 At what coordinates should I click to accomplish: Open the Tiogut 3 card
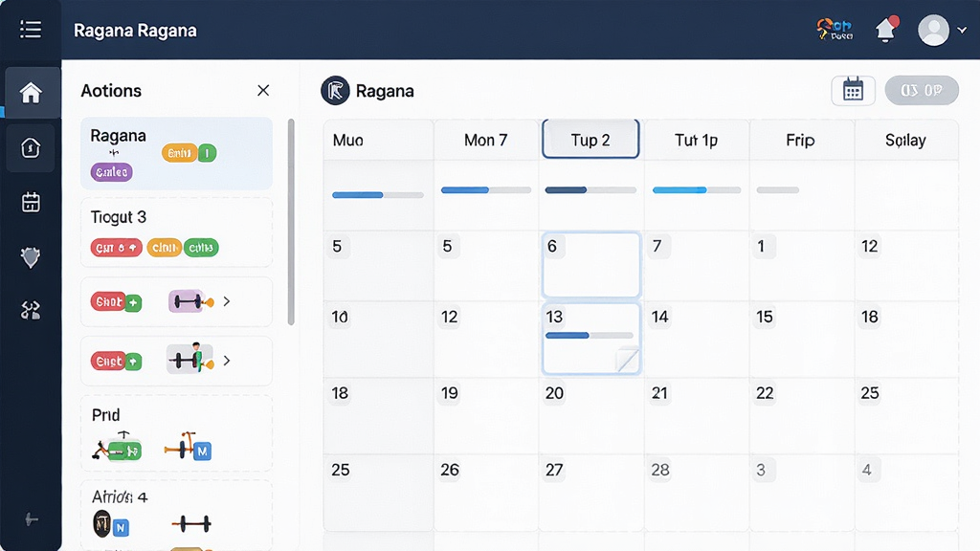tap(176, 232)
